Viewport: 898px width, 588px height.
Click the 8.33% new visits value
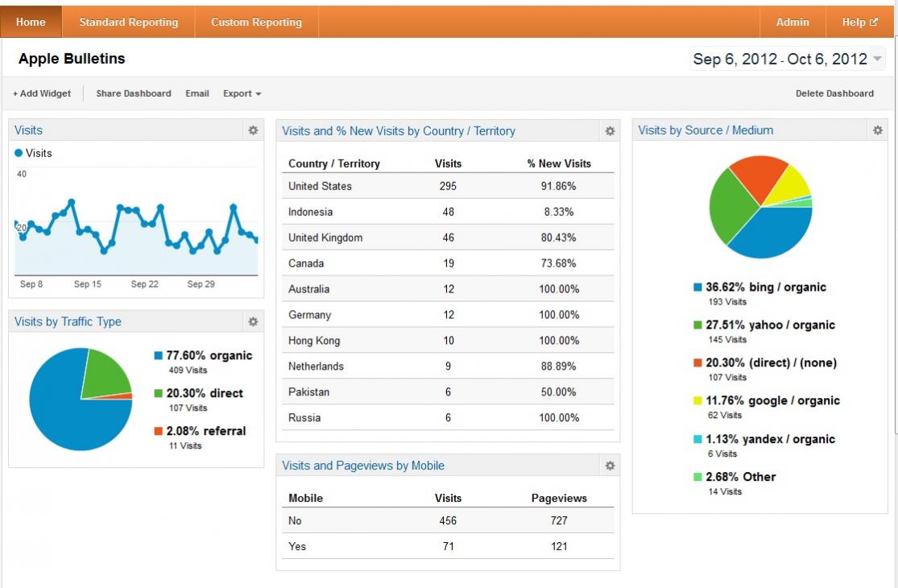pos(559,212)
